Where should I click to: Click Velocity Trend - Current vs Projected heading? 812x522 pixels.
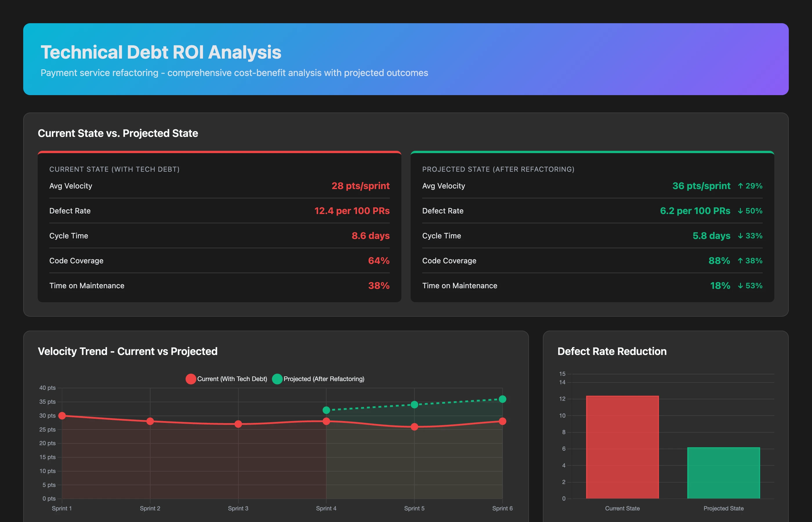point(128,351)
